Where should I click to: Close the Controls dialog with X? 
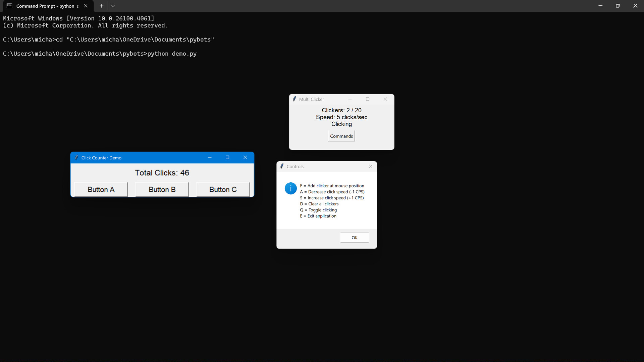click(370, 166)
